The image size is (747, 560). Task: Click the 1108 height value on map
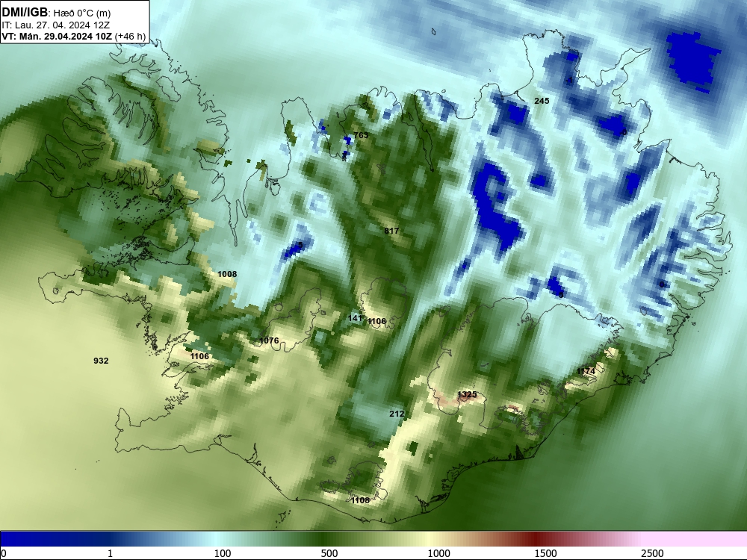click(360, 500)
